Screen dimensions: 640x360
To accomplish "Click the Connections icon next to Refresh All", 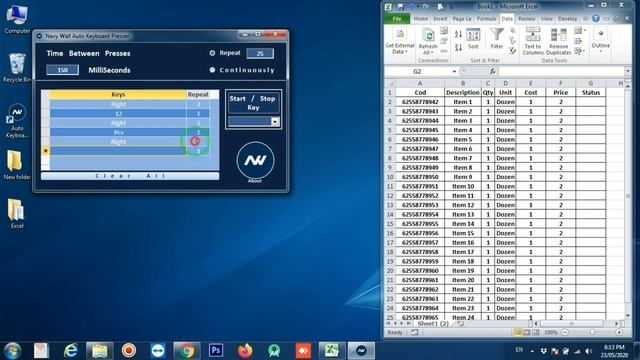I will (x=444, y=31).
